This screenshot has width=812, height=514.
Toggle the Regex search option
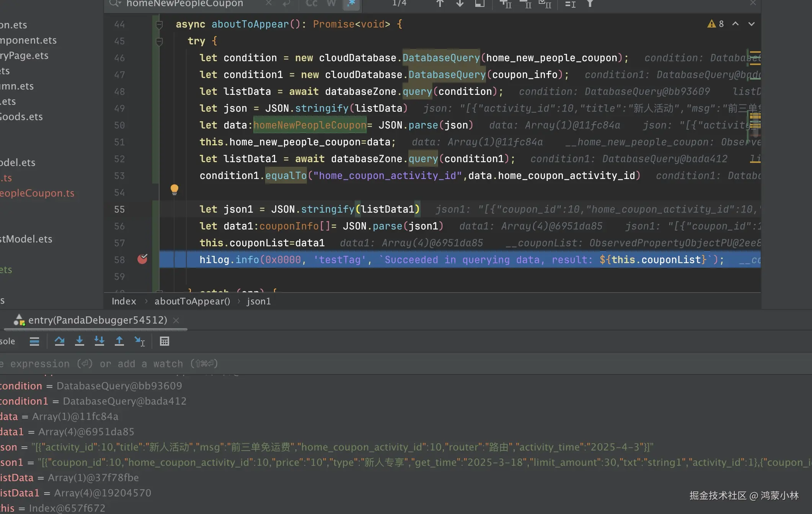[351, 4]
